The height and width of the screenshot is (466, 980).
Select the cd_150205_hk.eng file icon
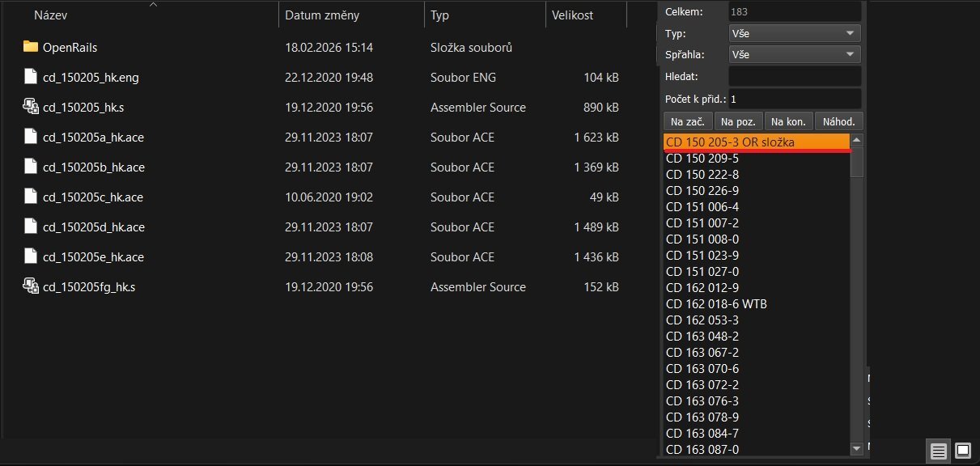click(31, 77)
